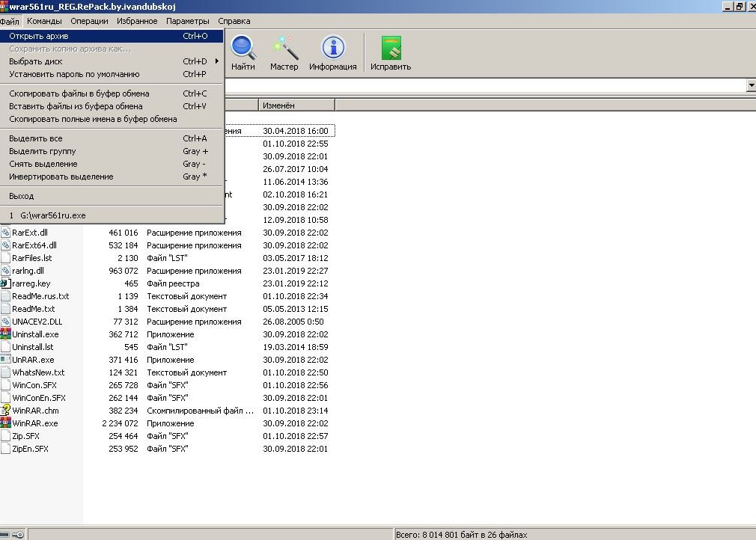756x540 pixels.
Task: Choose Выход to exit WinRAR
Action: point(112,196)
